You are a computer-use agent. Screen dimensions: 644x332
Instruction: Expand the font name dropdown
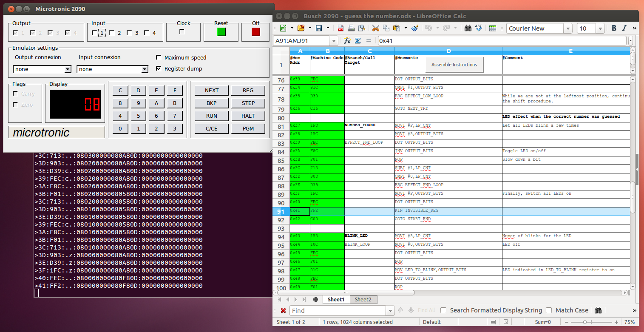tap(568, 28)
